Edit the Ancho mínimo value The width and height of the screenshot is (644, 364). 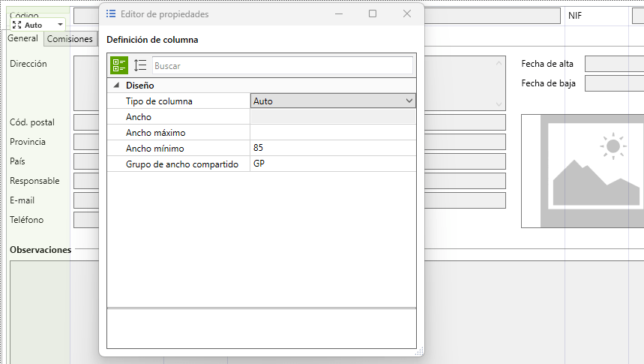[x=332, y=148]
